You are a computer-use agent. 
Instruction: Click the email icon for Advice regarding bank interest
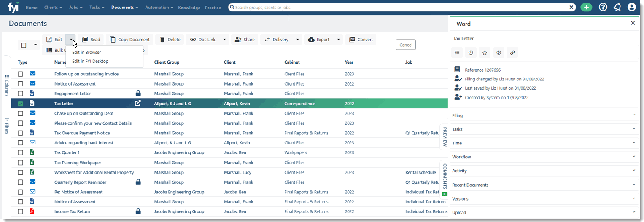(x=32, y=142)
